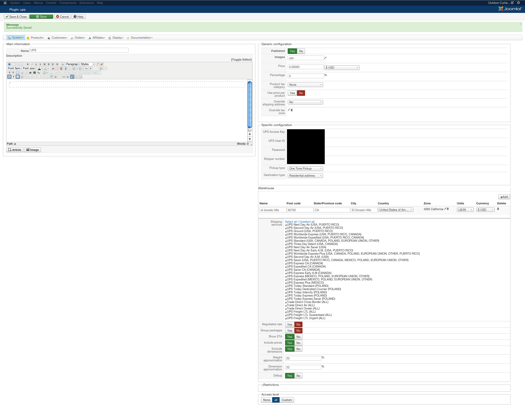This screenshot has height=420, width=525.
Task: Edit the Override tax zone with pencil
Action: click(289, 110)
